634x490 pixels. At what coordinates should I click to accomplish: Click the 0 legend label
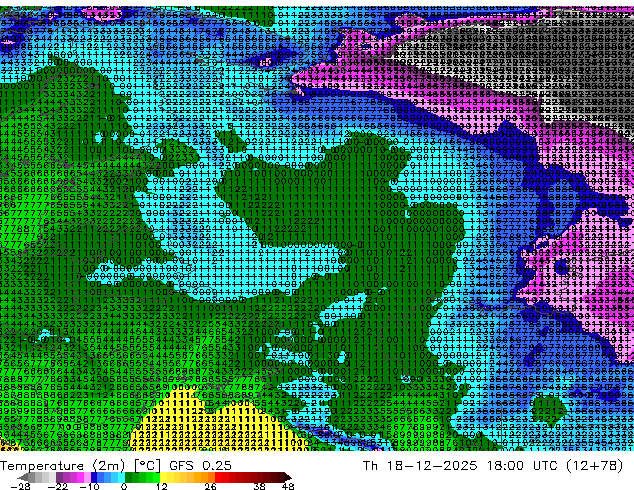[124, 486]
